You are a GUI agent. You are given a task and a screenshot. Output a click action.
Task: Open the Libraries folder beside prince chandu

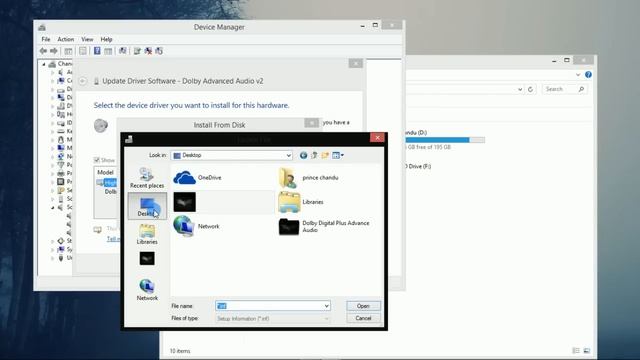pos(301,202)
